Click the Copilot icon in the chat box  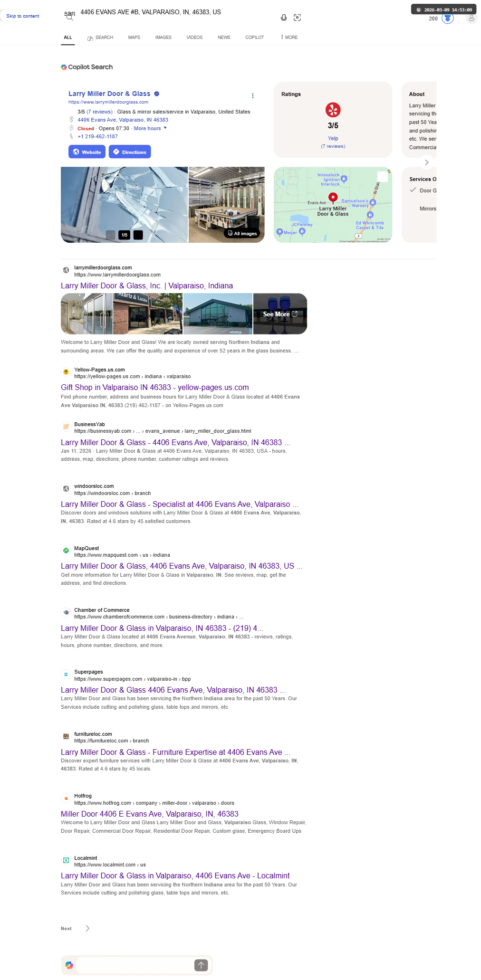[x=69, y=965]
